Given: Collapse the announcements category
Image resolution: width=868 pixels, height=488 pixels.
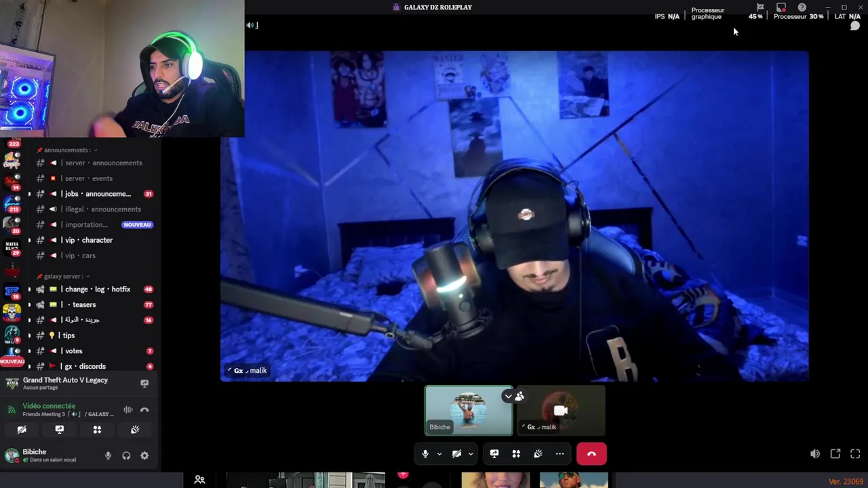Looking at the screenshot, I should pos(66,150).
